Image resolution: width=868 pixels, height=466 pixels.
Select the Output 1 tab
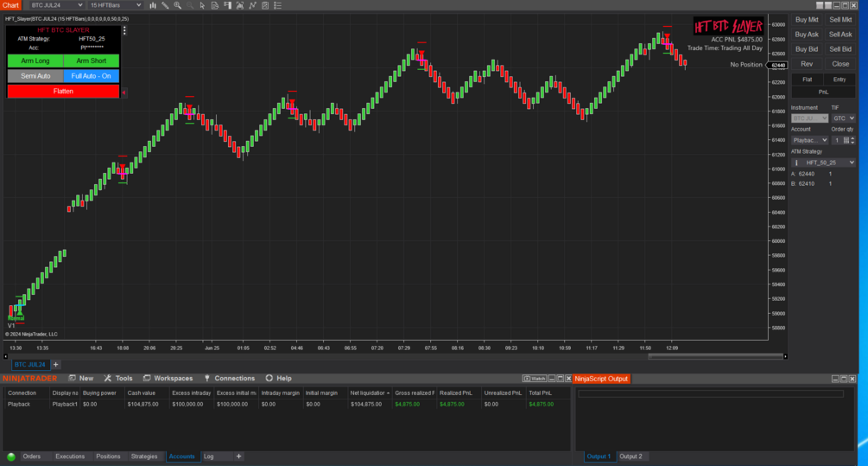click(x=599, y=456)
